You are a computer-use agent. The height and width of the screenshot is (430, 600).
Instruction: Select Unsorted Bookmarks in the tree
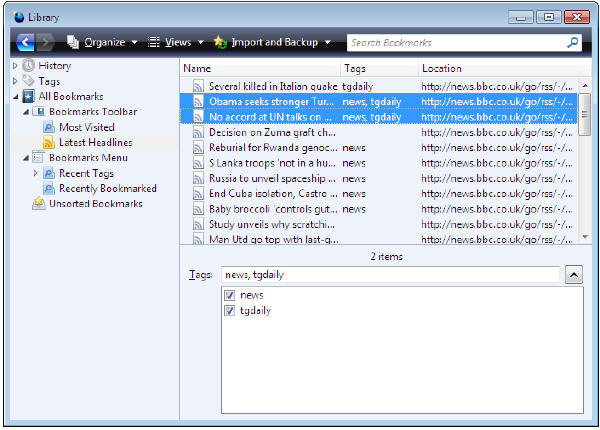pos(96,204)
